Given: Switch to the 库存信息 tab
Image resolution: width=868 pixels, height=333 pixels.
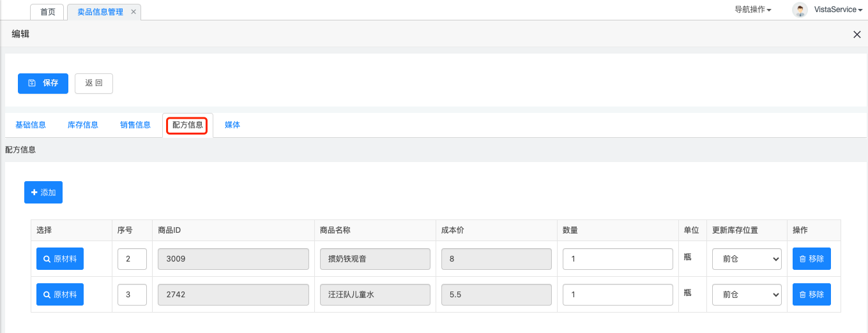Looking at the screenshot, I should click(83, 125).
